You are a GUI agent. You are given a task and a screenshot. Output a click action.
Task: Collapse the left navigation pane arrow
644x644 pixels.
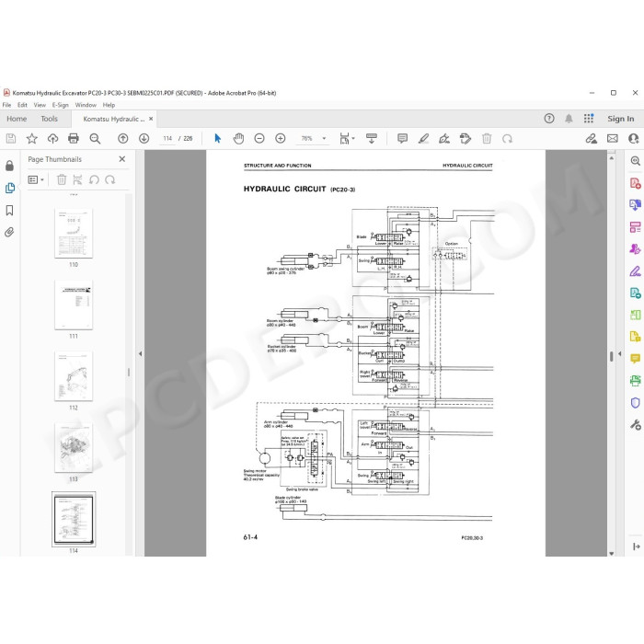[140, 353]
